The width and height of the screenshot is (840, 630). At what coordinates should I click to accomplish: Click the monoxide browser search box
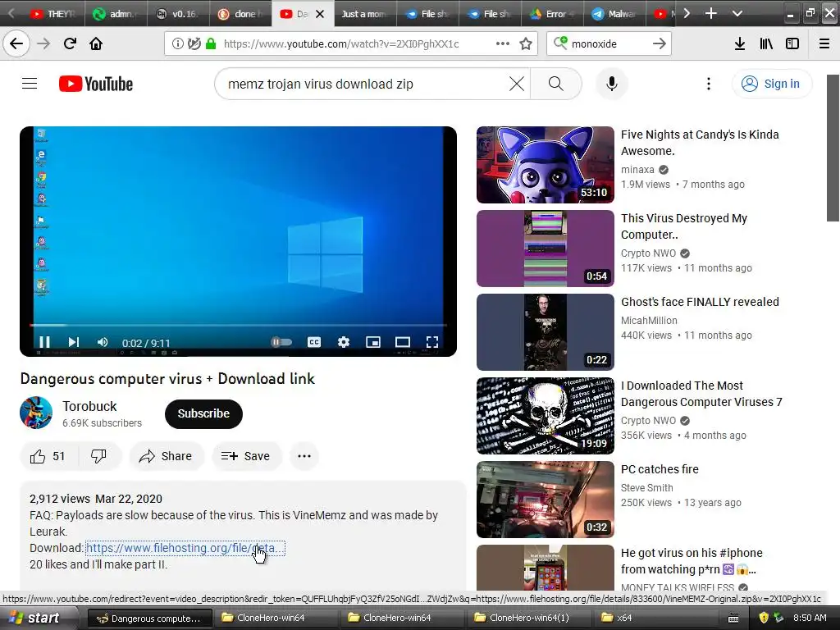coord(609,44)
